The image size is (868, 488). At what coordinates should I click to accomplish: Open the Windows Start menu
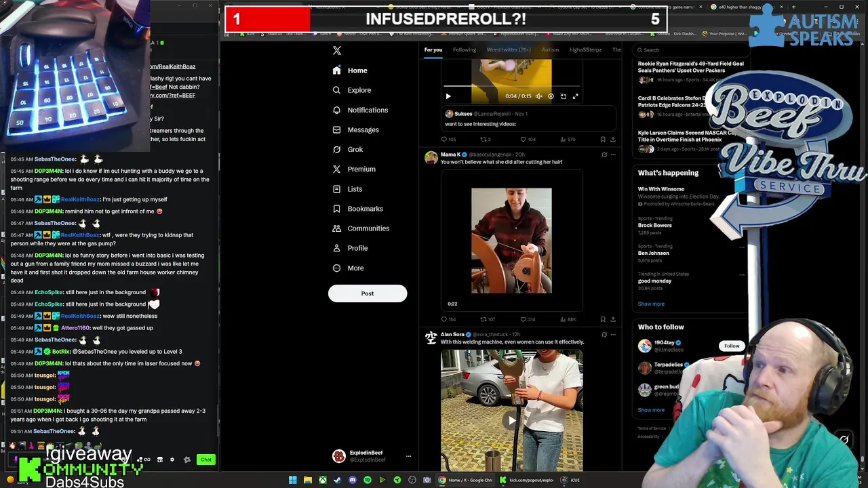click(x=293, y=480)
